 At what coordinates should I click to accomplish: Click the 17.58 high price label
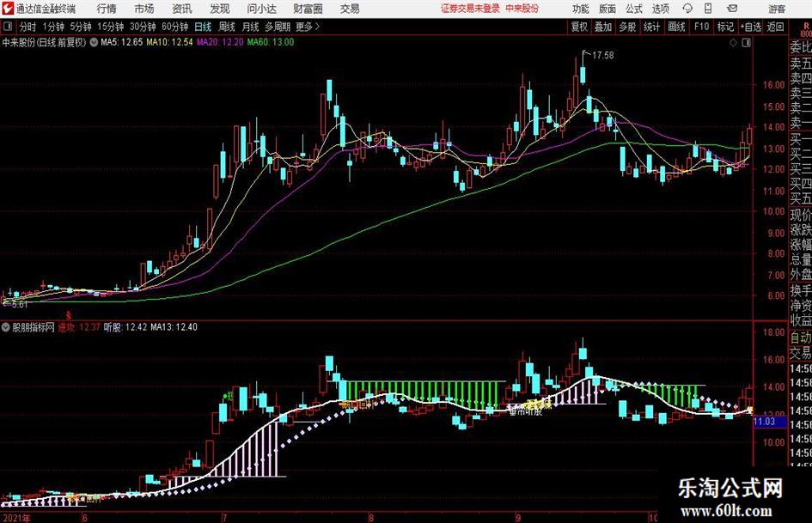point(602,55)
